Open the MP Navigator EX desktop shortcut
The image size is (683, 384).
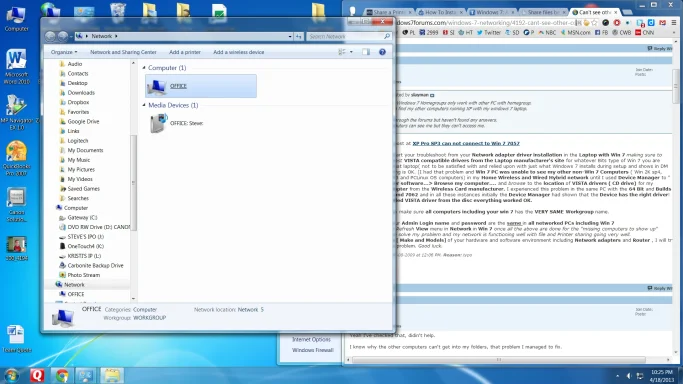click(x=17, y=112)
